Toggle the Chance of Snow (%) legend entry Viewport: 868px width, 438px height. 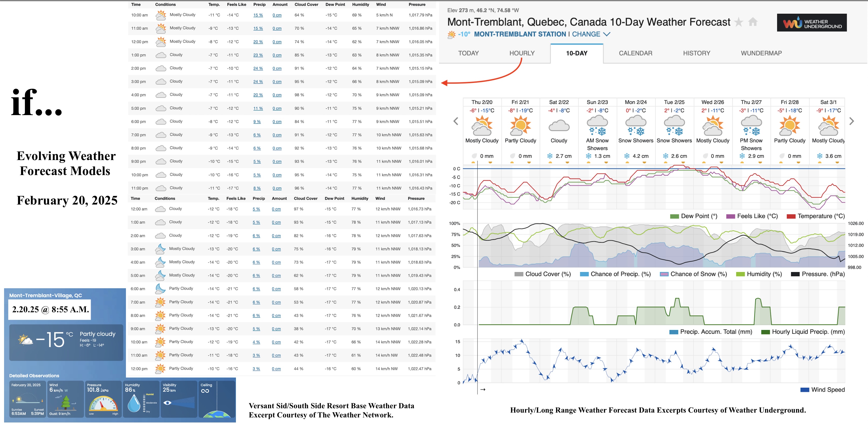(693, 274)
